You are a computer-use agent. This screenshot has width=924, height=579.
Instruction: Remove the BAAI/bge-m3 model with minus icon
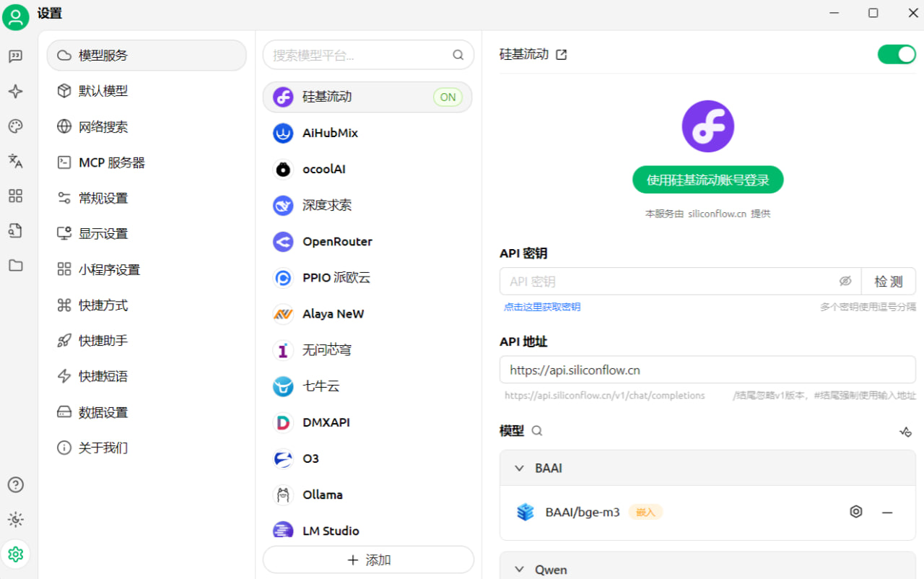click(x=887, y=513)
